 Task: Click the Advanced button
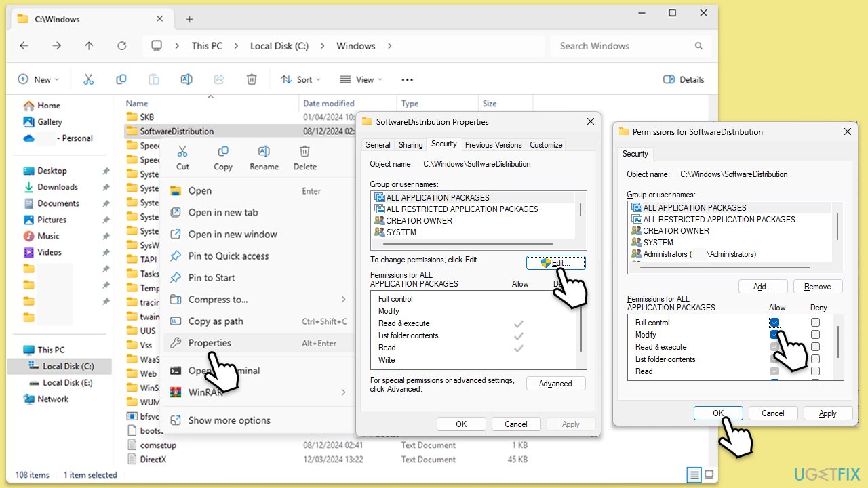click(555, 384)
